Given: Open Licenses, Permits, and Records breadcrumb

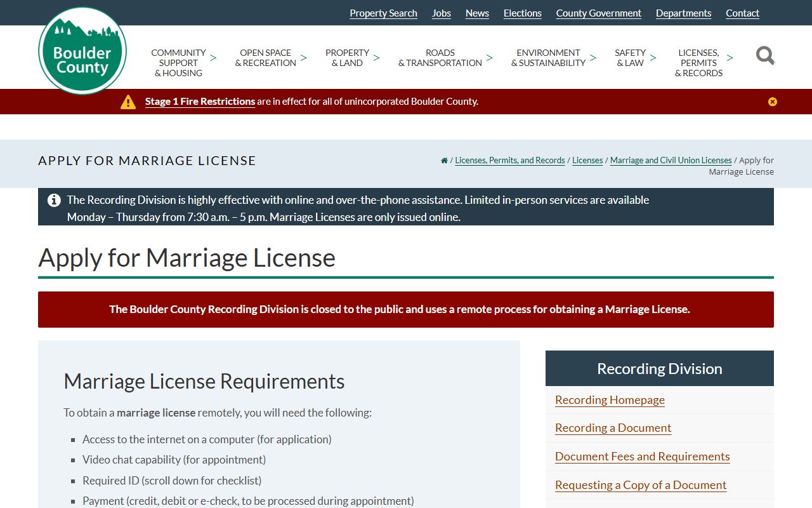Looking at the screenshot, I should point(510,161).
